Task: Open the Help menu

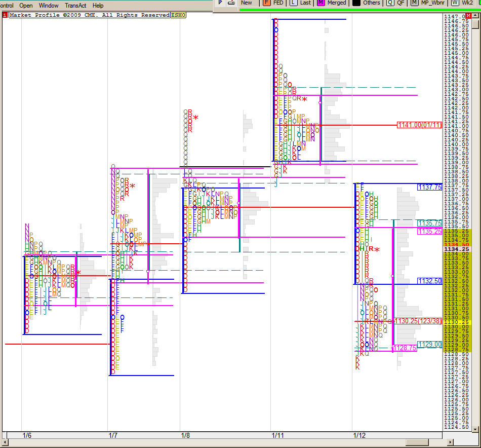Action: [98, 6]
